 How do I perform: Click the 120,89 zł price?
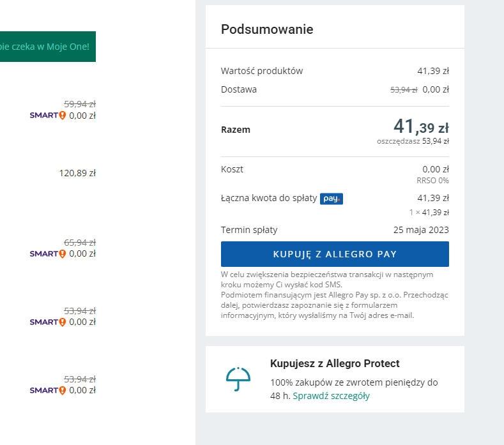[x=77, y=173]
